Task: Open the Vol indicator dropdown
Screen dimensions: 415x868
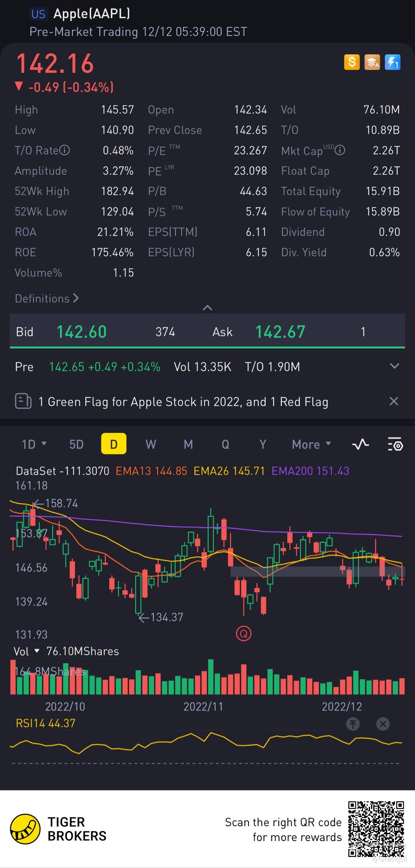Action: tap(27, 651)
